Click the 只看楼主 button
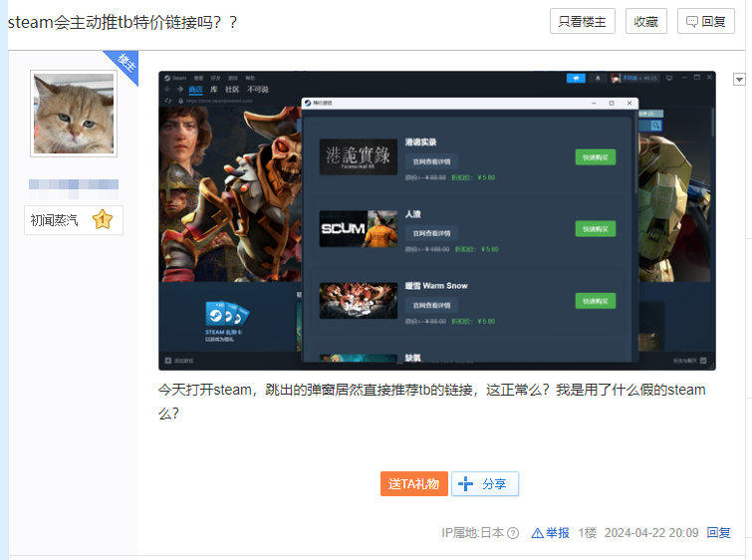Viewport: 752px width, 560px height. click(x=583, y=21)
